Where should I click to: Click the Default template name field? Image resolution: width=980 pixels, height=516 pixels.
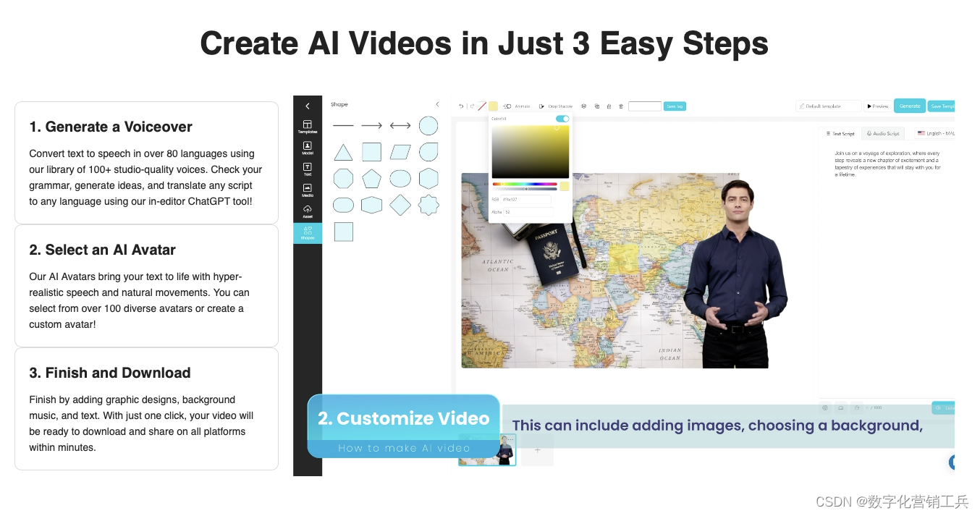[829, 106]
